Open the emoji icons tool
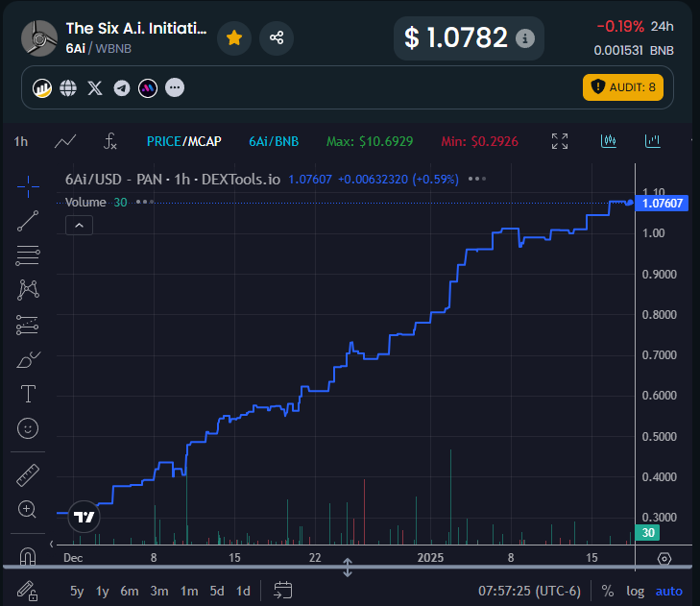The width and height of the screenshot is (700, 606). 28,428
